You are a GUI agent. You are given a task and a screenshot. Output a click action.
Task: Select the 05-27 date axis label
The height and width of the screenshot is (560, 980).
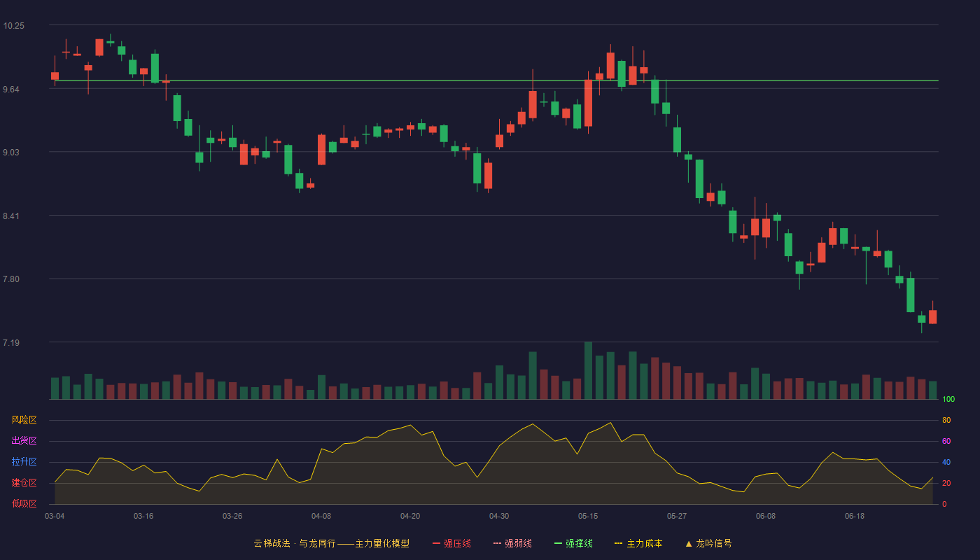(677, 516)
